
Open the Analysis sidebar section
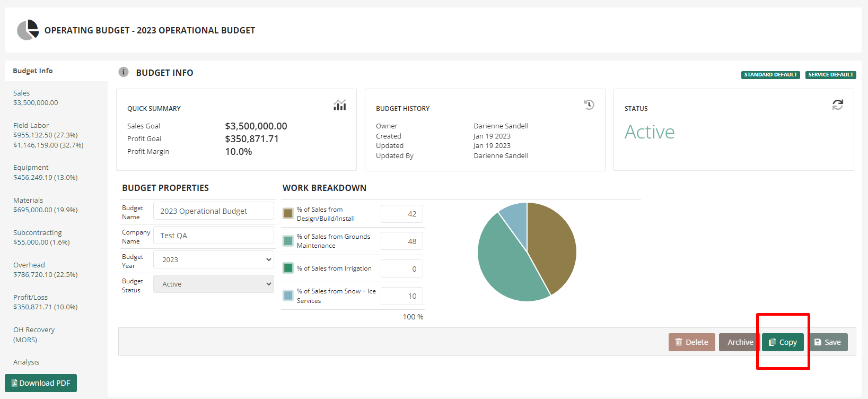tap(26, 362)
